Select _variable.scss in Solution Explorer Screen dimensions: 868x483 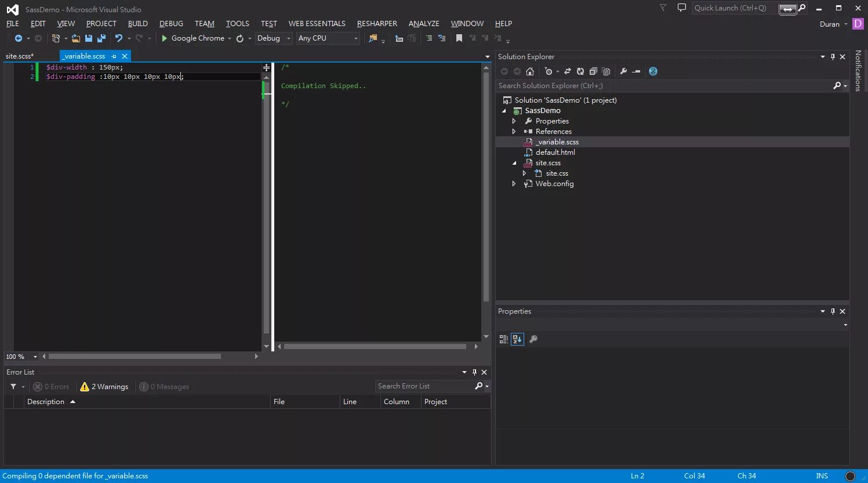coord(557,142)
